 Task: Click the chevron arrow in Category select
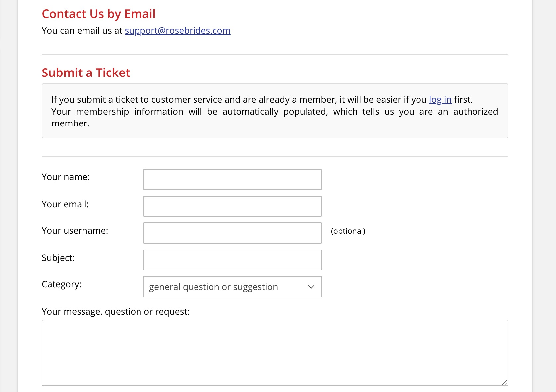(x=311, y=287)
